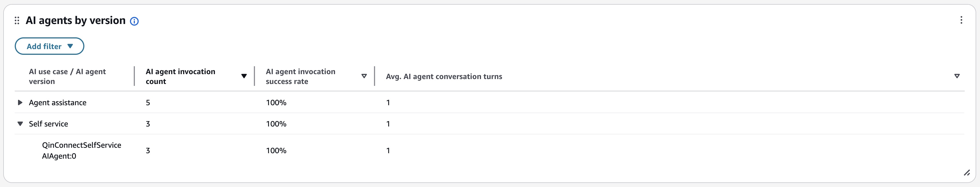The image size is (980, 187).
Task: Select the QinConnectSelfServiceAIAgent:0 row
Action: coord(81,150)
